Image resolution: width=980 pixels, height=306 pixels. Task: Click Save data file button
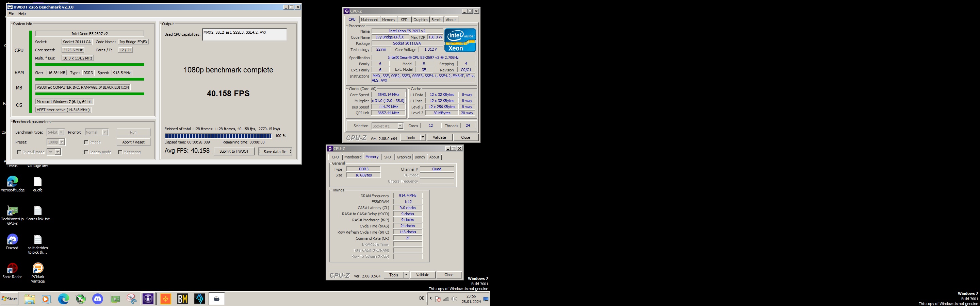point(275,151)
